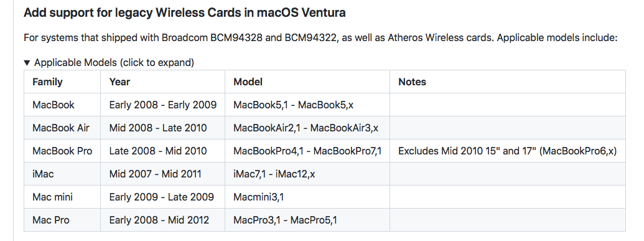This screenshot has height=241, width=644.
Task: Click the Macmini3,1 model cell
Action: click(x=307, y=197)
